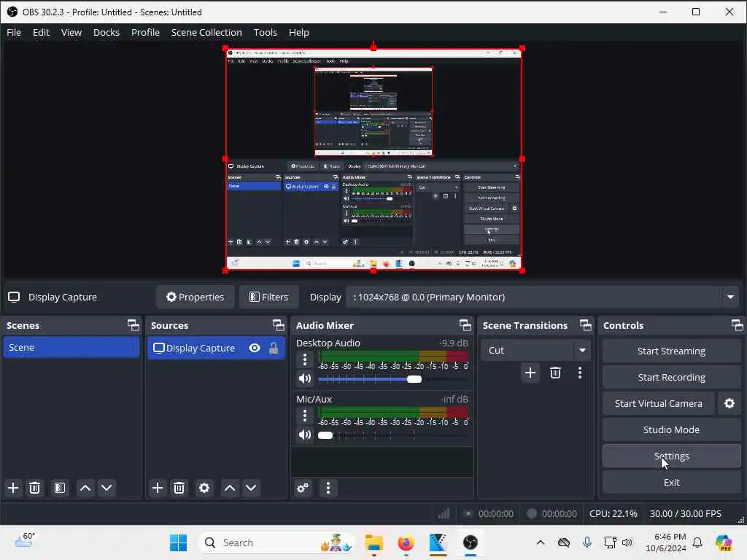Open the Profile menu
The height and width of the screenshot is (560, 747).
(145, 32)
